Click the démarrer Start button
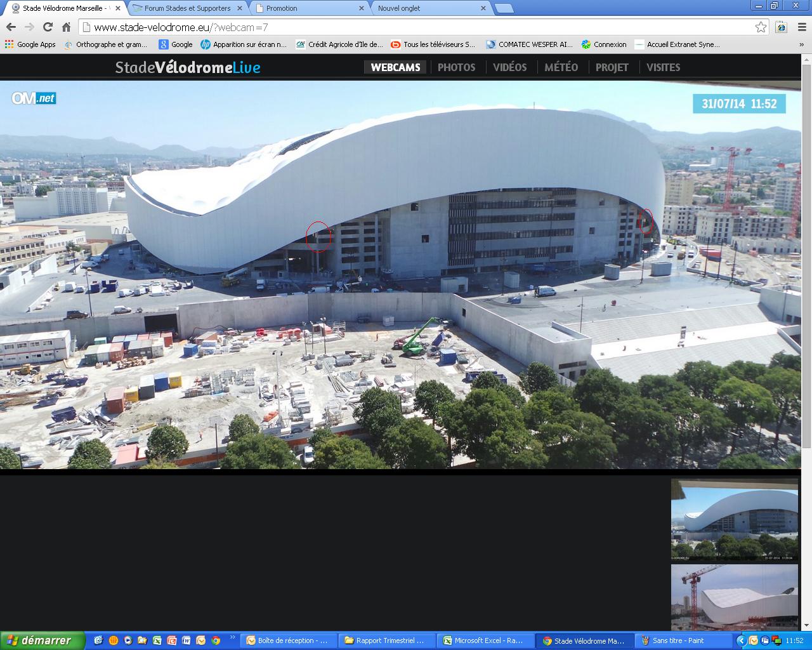 coord(43,640)
